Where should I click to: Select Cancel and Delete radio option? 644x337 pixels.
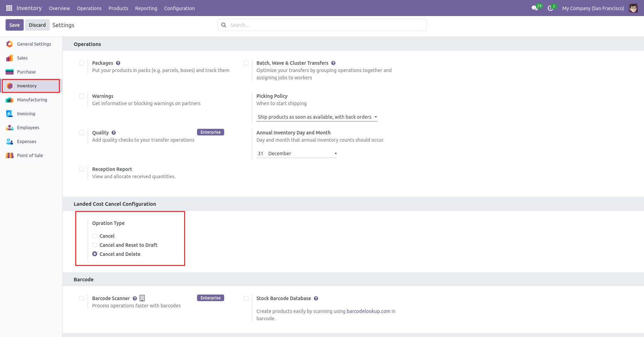[x=95, y=254]
